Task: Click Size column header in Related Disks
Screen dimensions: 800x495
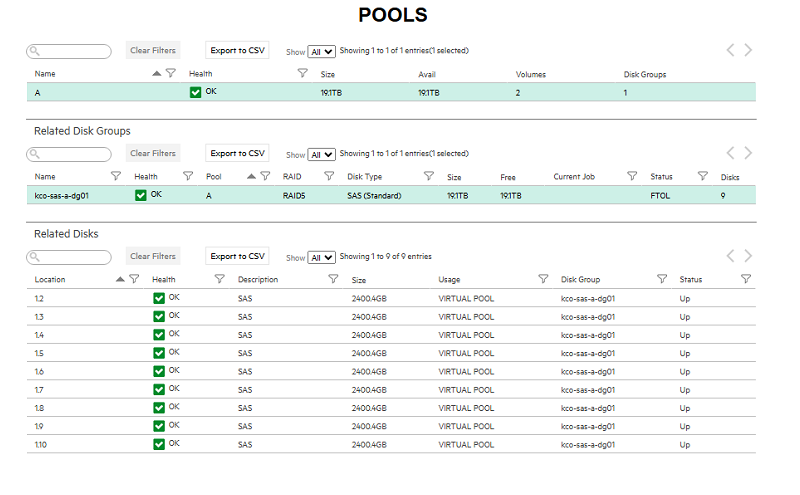Action: (359, 280)
